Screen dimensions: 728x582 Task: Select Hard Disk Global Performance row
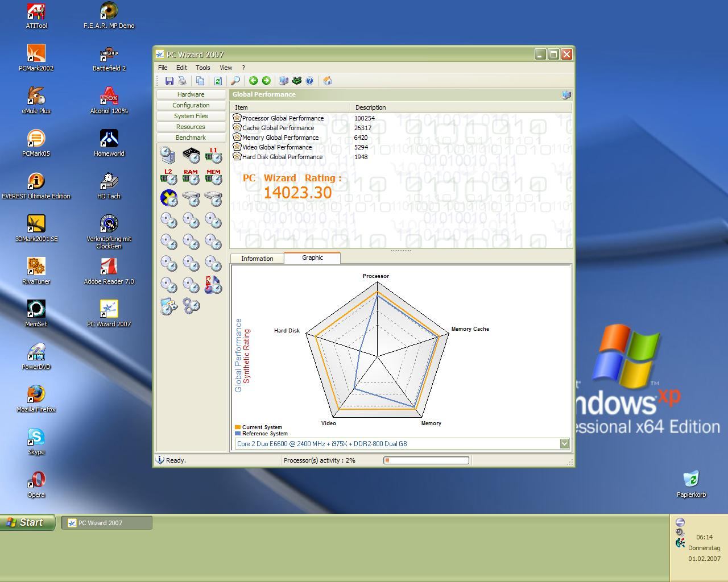(x=401, y=157)
